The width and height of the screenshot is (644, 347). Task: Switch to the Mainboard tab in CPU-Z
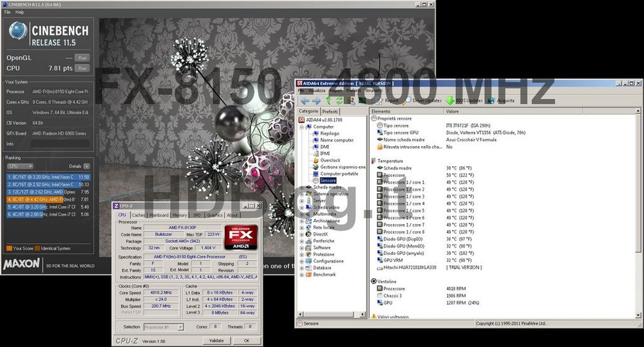click(x=159, y=215)
